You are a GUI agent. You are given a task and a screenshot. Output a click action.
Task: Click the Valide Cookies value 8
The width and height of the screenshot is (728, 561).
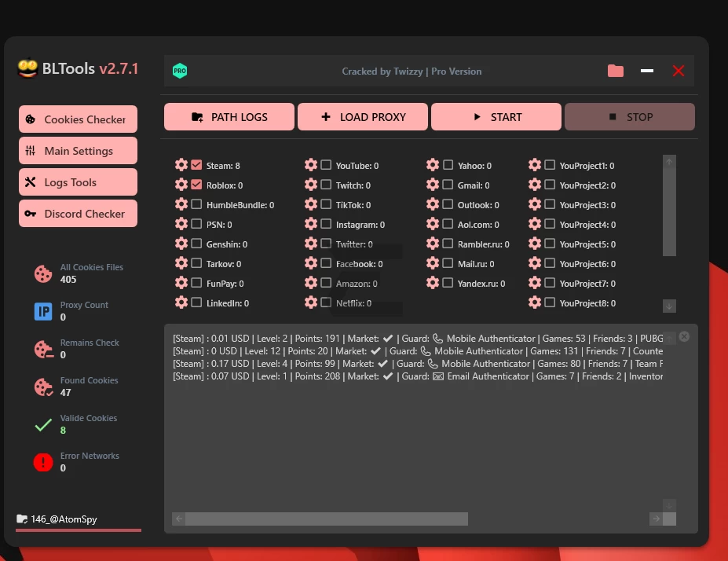pyautogui.click(x=63, y=430)
